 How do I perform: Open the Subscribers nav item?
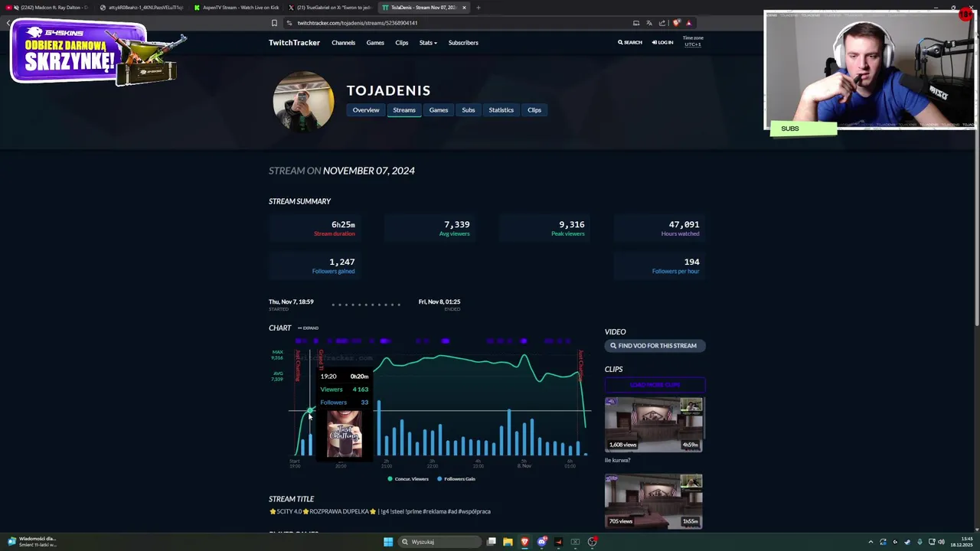click(x=463, y=43)
